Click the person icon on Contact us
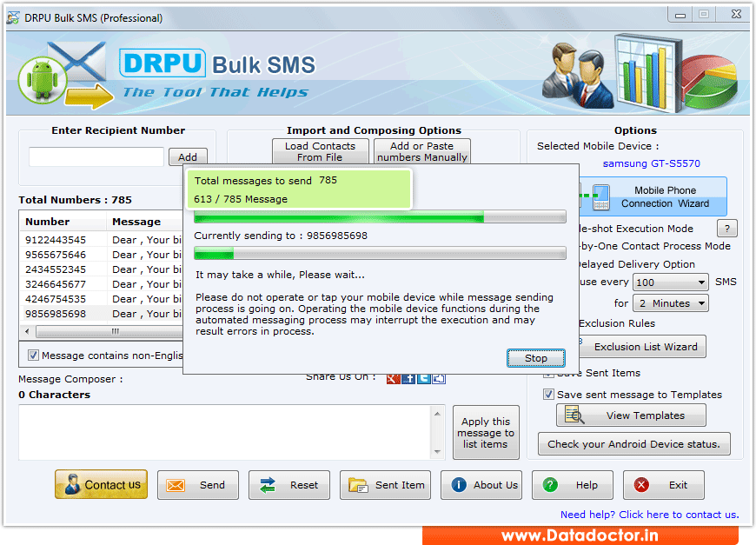The height and width of the screenshot is (545, 756). tap(72, 484)
